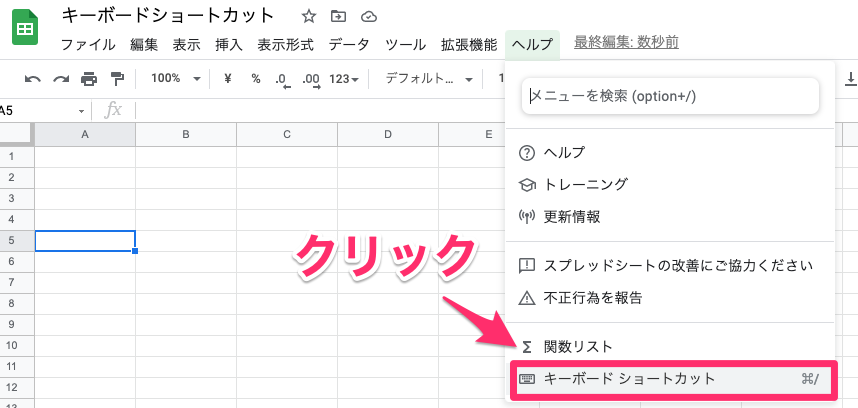
Task: Expand the name box dropdown arrow
Action: tap(82, 110)
